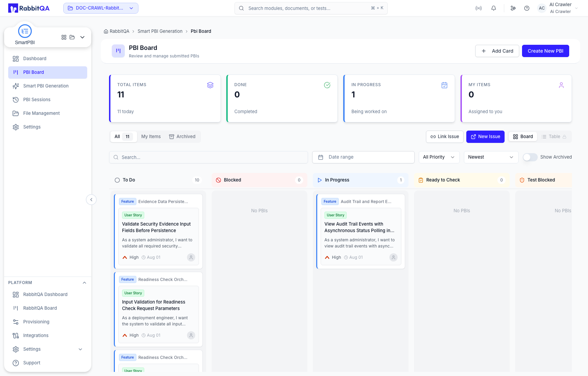The height and width of the screenshot is (376, 588).
Task: Click assignee avatar on View Audit Trail card
Action: click(393, 257)
